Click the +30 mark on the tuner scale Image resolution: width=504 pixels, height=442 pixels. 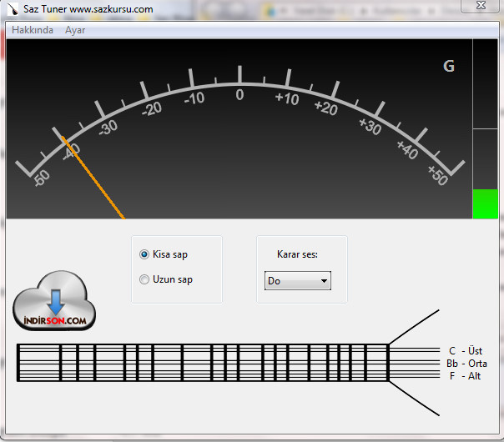tap(370, 127)
